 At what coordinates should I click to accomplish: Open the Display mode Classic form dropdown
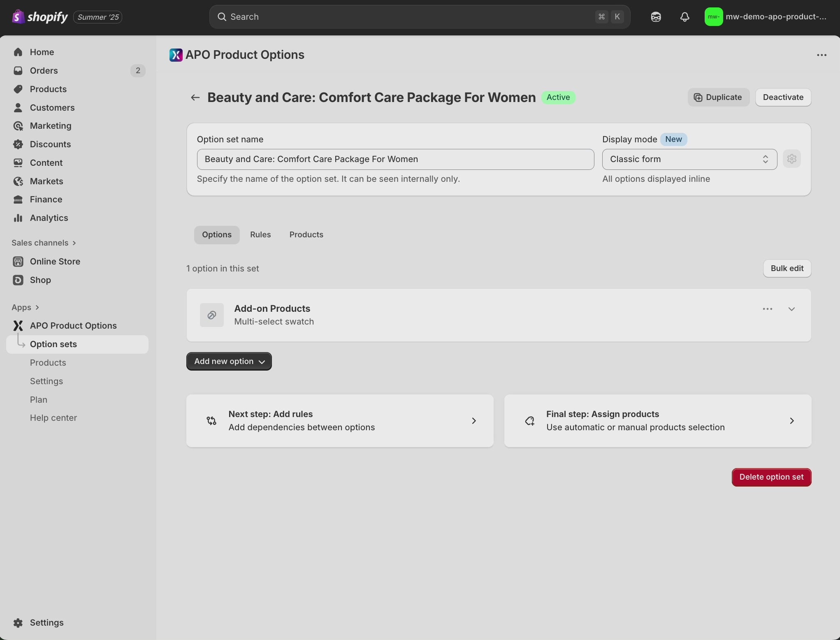(x=689, y=159)
